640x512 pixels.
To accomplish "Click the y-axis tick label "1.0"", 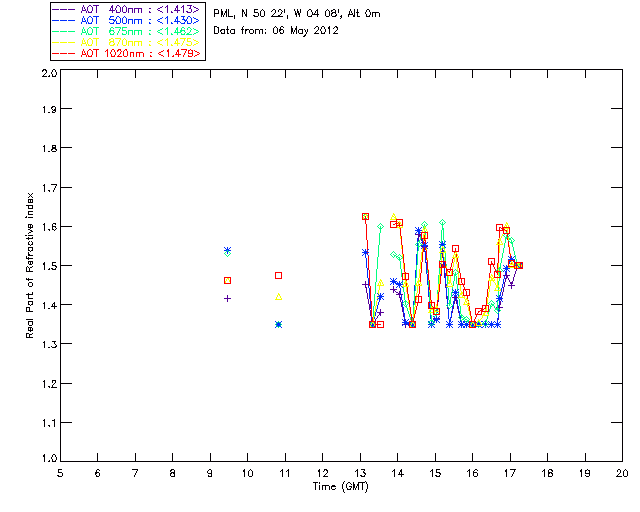I will point(49,458).
